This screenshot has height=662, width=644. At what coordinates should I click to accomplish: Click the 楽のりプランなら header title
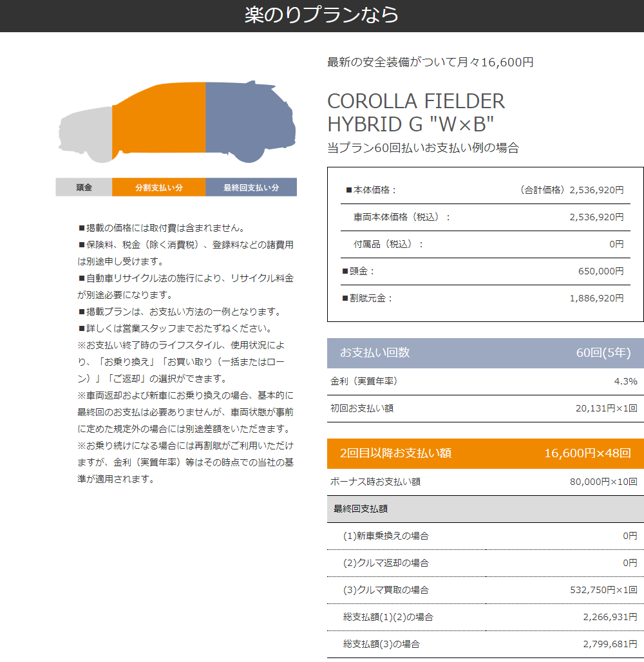(x=321, y=15)
